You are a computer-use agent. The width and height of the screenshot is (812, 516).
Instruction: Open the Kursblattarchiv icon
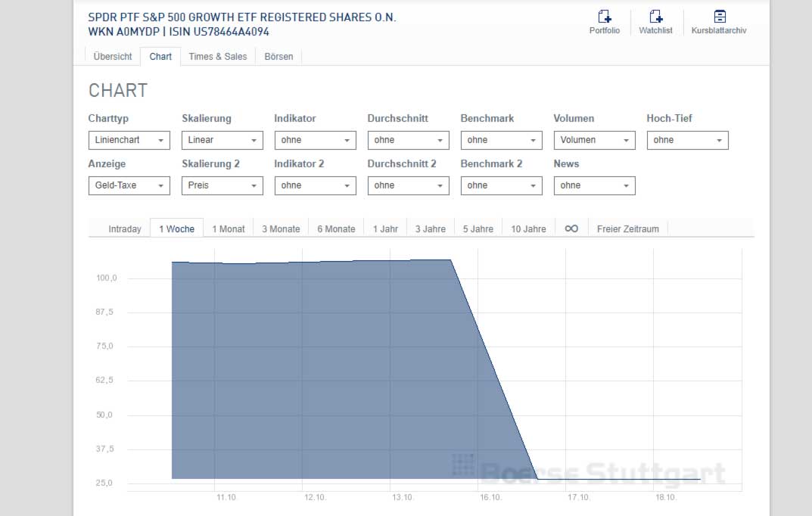(x=719, y=17)
